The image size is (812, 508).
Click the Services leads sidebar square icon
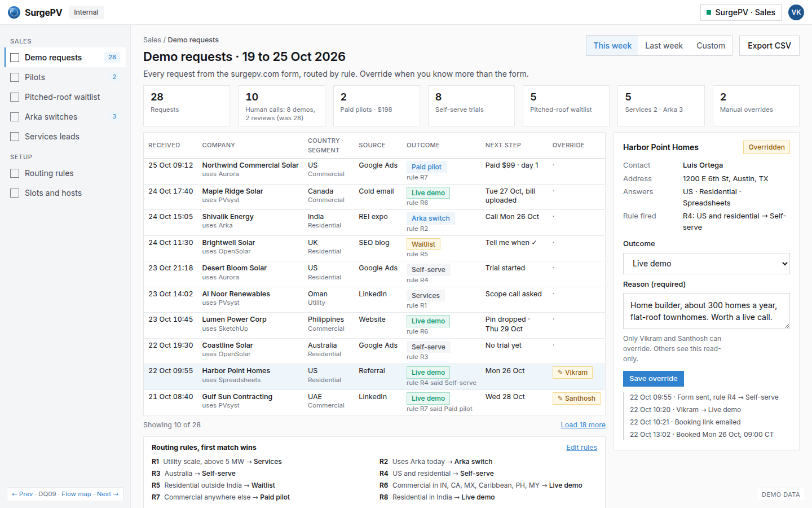(x=15, y=137)
